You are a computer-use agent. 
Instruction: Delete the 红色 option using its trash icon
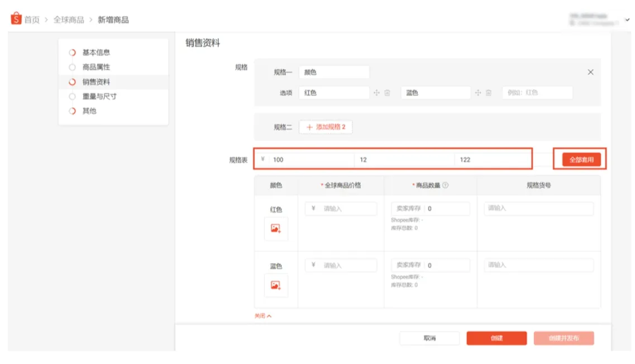pyautogui.click(x=388, y=93)
